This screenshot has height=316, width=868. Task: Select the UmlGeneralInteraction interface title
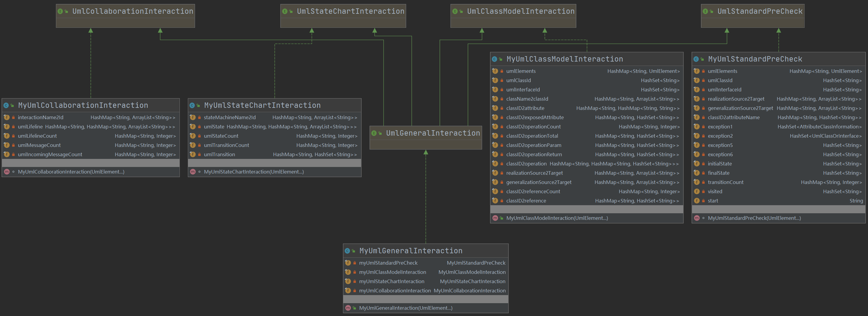(433, 133)
